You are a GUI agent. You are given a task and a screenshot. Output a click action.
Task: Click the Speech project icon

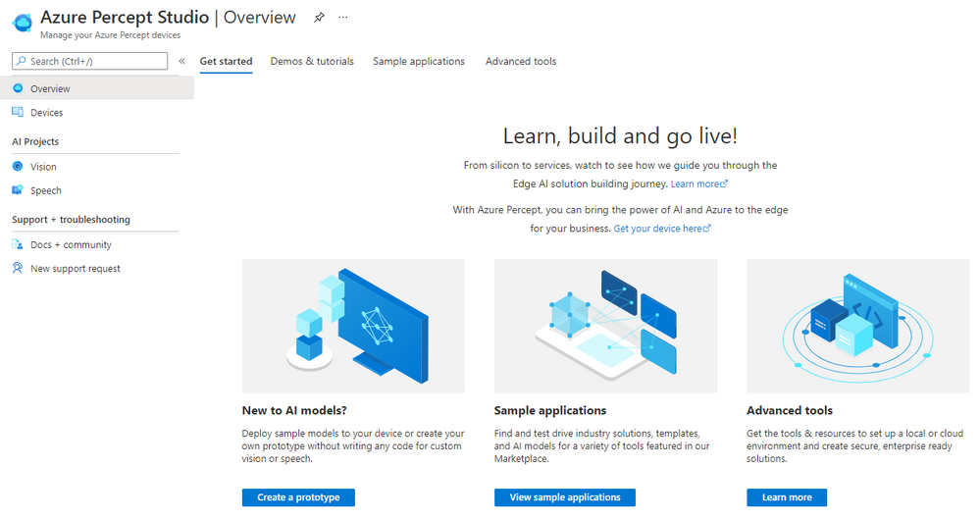coord(18,190)
